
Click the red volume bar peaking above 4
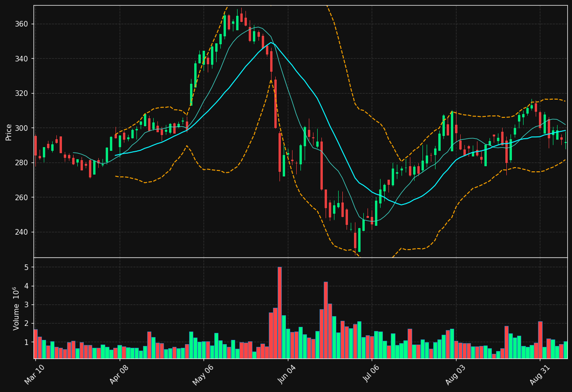326,320
